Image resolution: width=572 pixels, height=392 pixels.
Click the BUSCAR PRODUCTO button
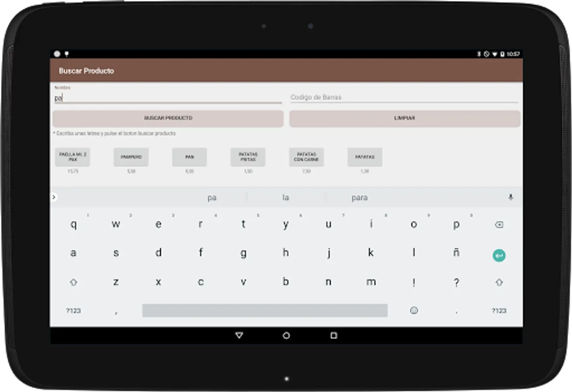tap(168, 118)
